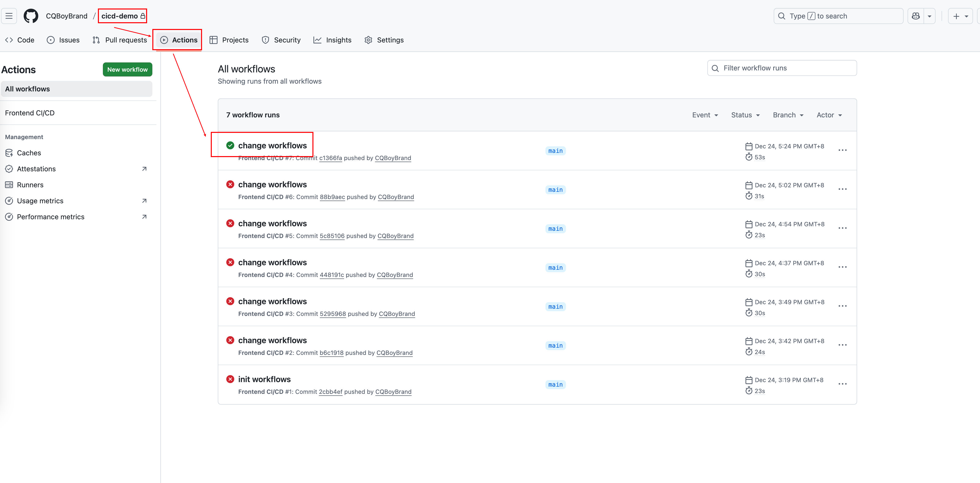Click the Copilot icon in header
The height and width of the screenshot is (483, 980).
click(x=916, y=16)
